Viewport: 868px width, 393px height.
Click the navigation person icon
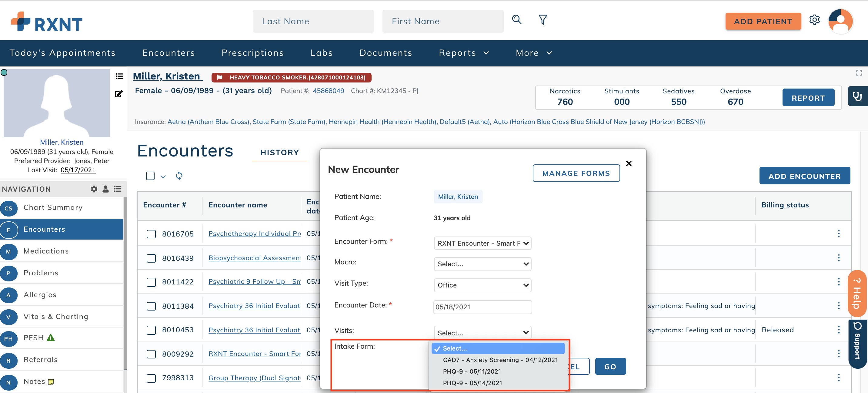point(105,189)
